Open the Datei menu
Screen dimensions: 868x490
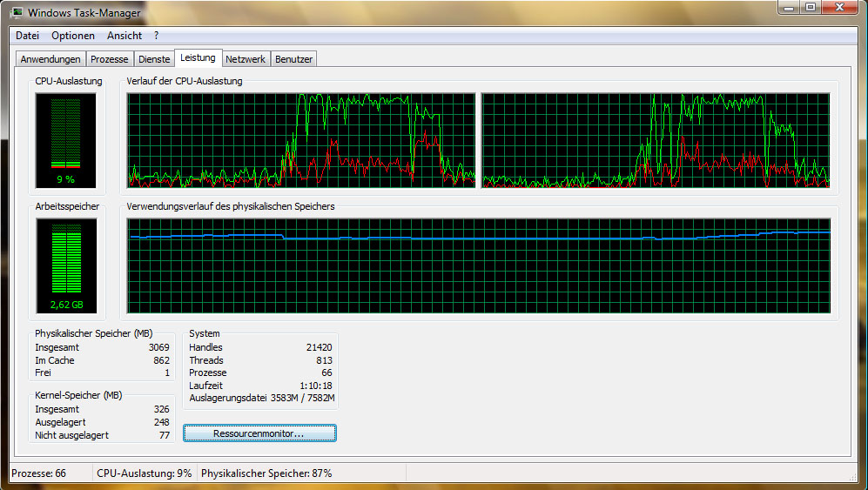click(x=27, y=36)
